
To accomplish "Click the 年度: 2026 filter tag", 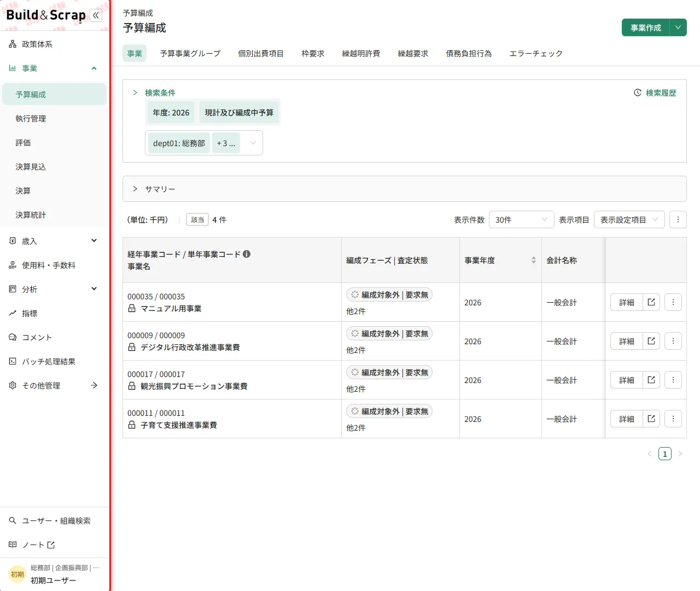I will click(171, 112).
